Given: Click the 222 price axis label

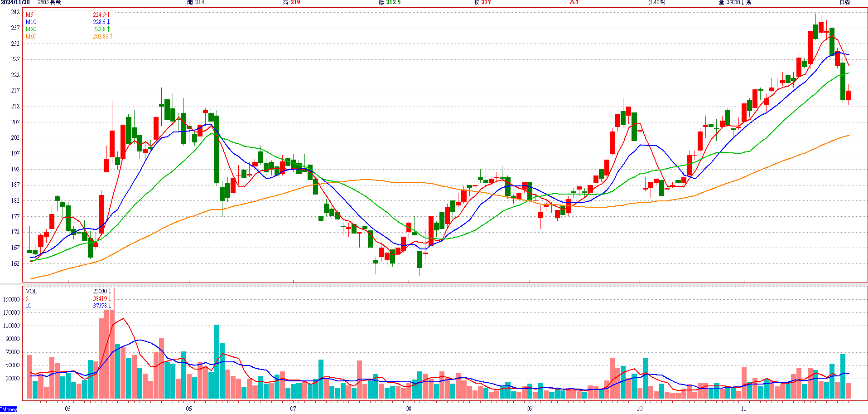Looking at the screenshot, I should pyautogui.click(x=15, y=75).
